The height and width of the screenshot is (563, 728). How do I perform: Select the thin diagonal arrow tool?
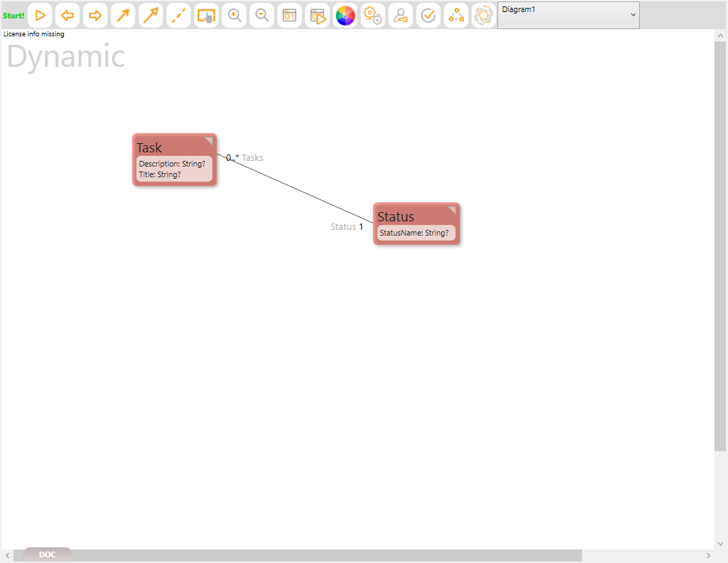coord(123,16)
